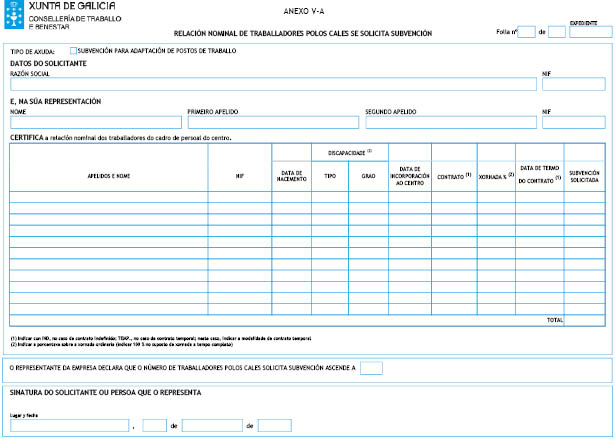Click first row cell under Subvención solicitada column

coord(585,197)
